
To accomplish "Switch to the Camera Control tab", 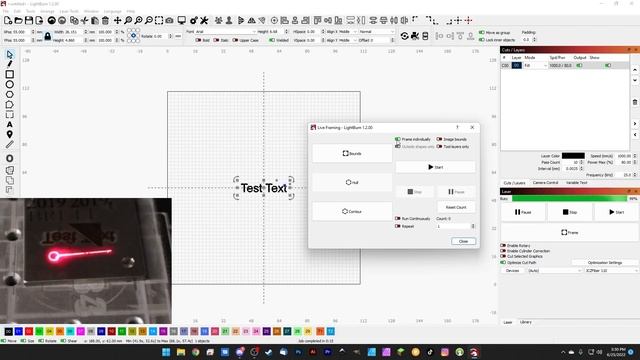I will coord(545,183).
